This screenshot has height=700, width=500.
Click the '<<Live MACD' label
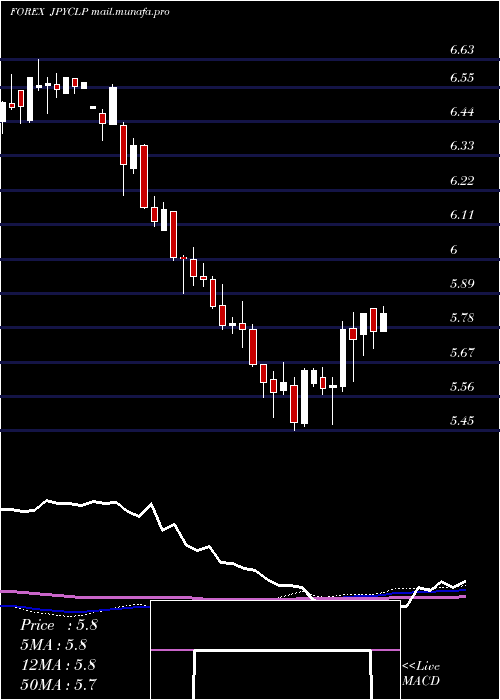(x=421, y=674)
